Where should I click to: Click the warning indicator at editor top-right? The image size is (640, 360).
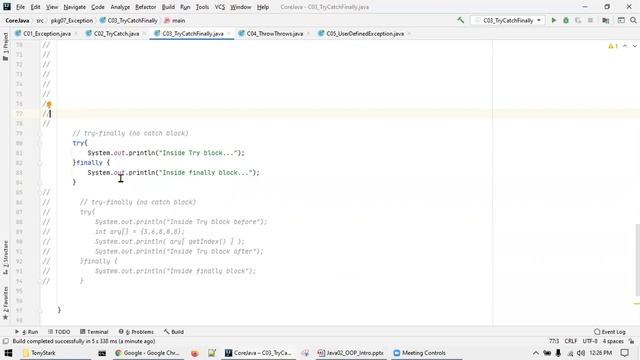[x=613, y=46]
